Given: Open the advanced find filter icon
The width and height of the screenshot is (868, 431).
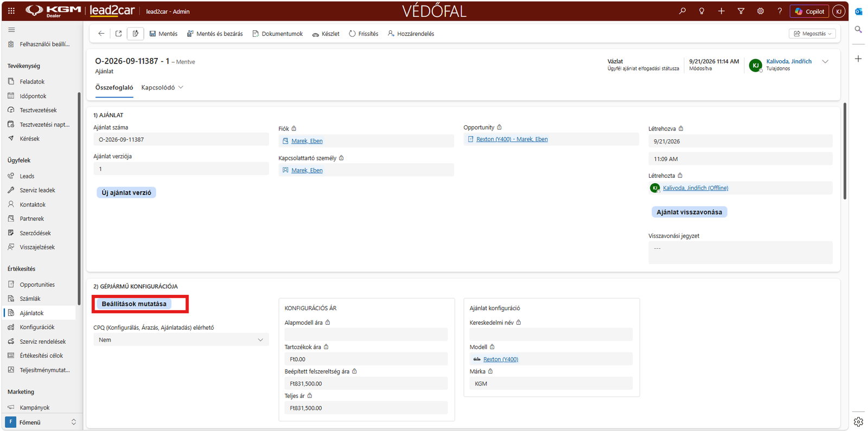Looking at the screenshot, I should click(x=741, y=11).
